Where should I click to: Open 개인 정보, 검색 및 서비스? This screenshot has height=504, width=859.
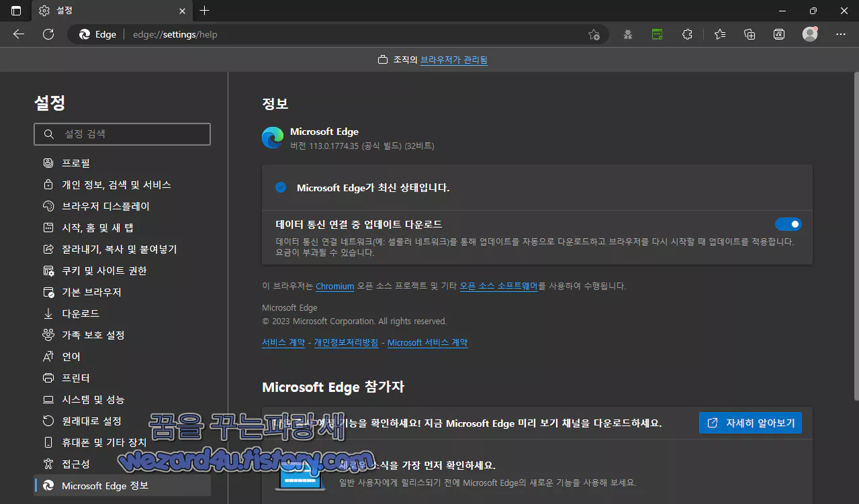point(122,185)
